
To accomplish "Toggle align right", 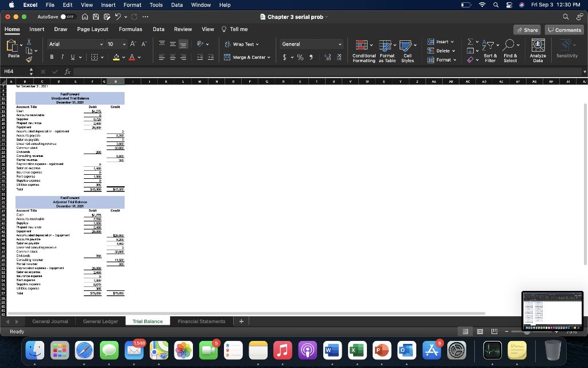I will pyautogui.click(x=183, y=57).
